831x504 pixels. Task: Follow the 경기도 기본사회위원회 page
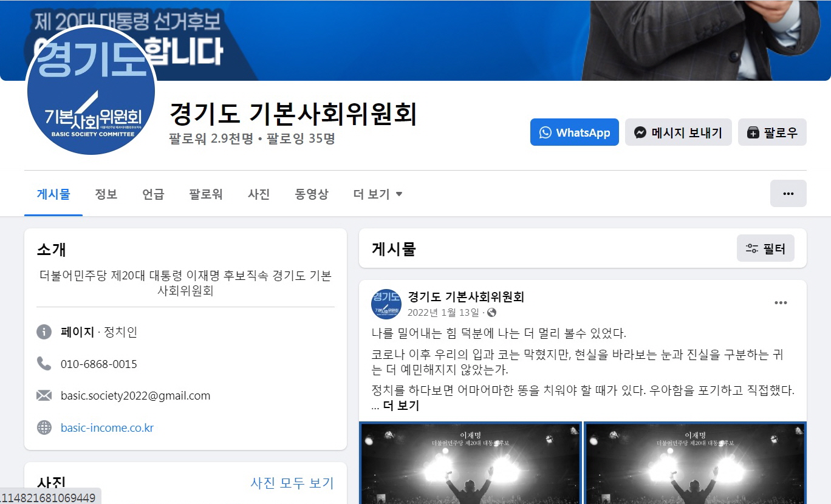(x=772, y=132)
